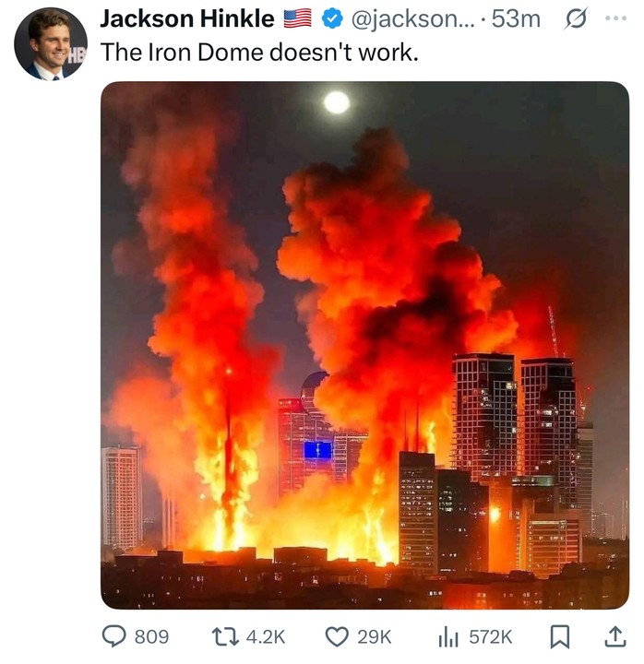Select the tweet text about the Iron Dome
This screenshot has width=644, height=664.
tap(259, 53)
